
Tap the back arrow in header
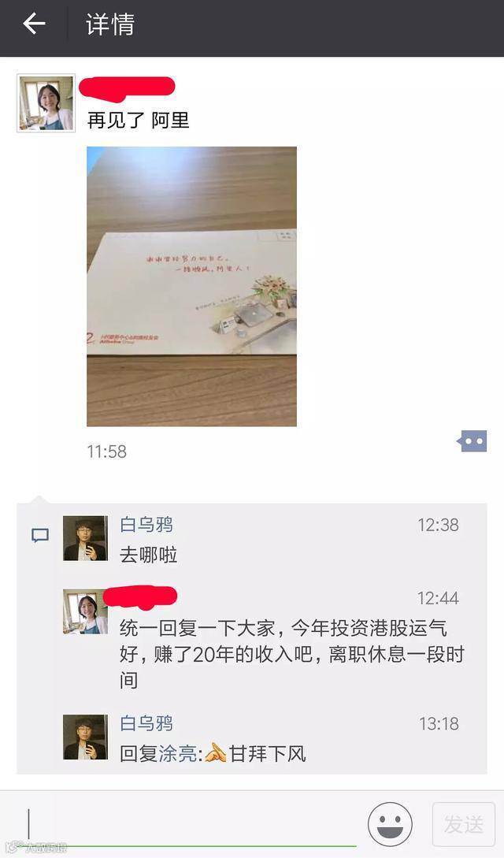(x=34, y=24)
